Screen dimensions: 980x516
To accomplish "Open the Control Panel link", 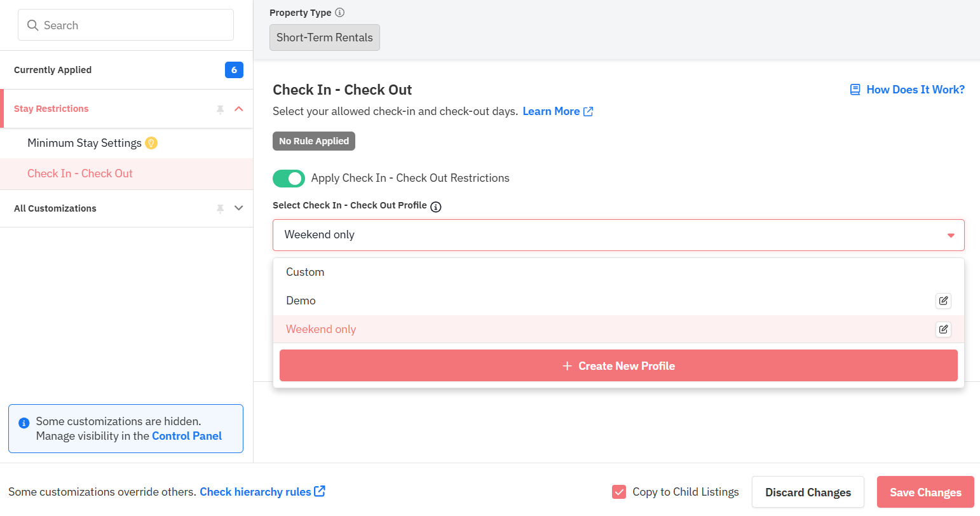I will [x=187, y=436].
